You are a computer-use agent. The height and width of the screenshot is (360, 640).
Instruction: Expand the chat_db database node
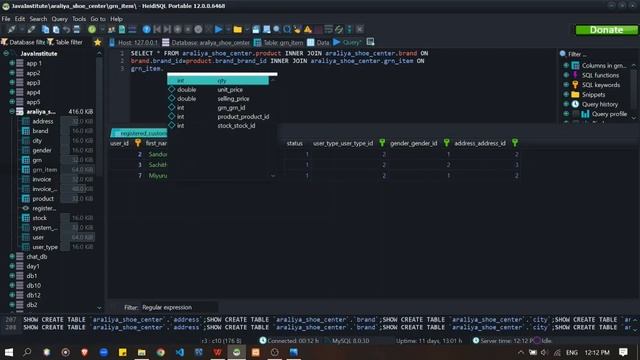(x=12, y=256)
